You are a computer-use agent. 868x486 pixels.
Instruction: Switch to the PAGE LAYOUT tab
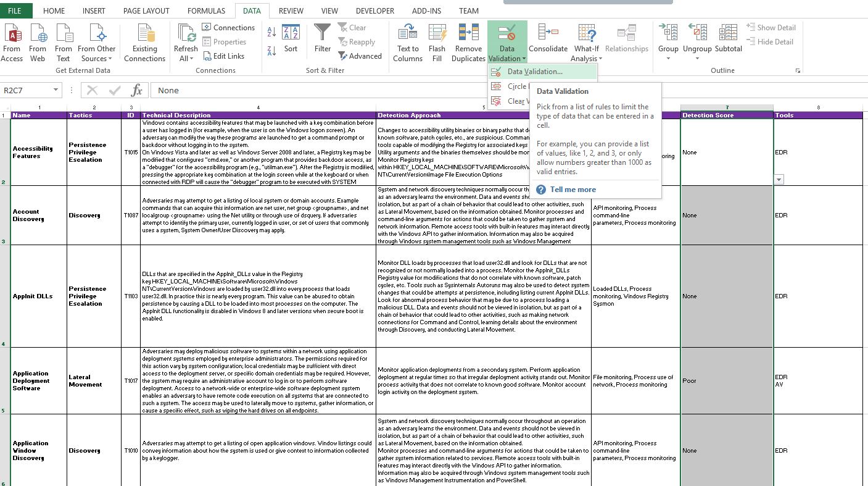click(146, 10)
